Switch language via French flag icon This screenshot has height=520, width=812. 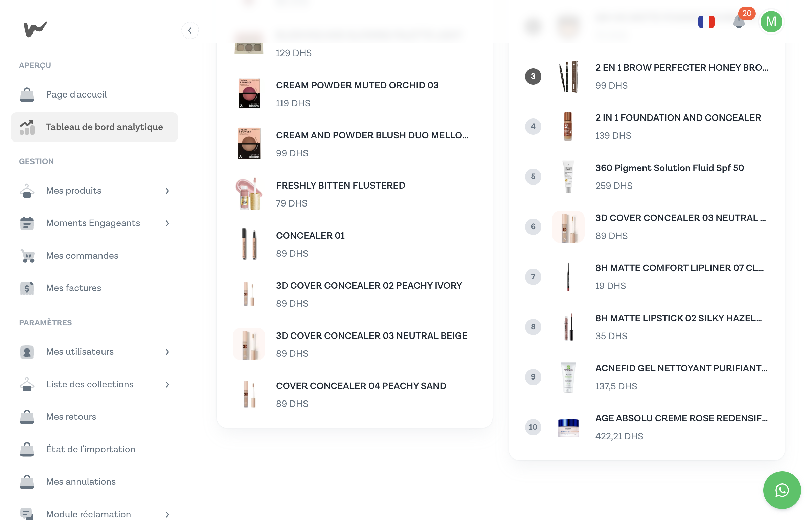tap(706, 22)
